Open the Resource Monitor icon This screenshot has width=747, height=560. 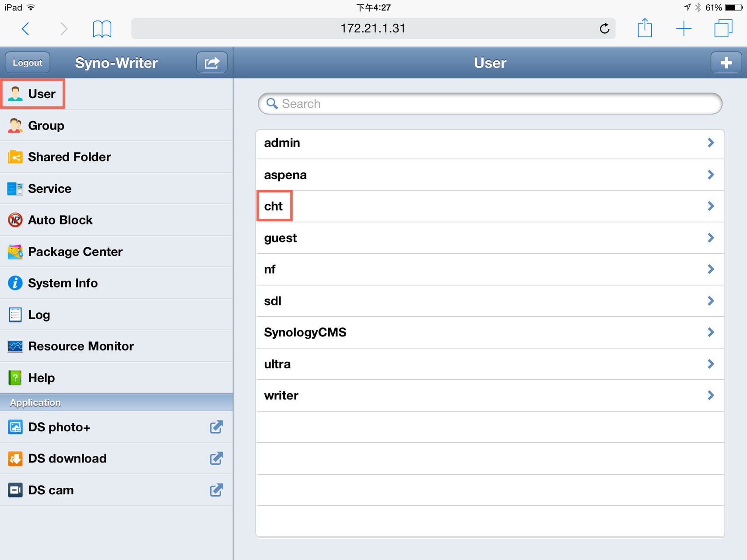coord(15,346)
